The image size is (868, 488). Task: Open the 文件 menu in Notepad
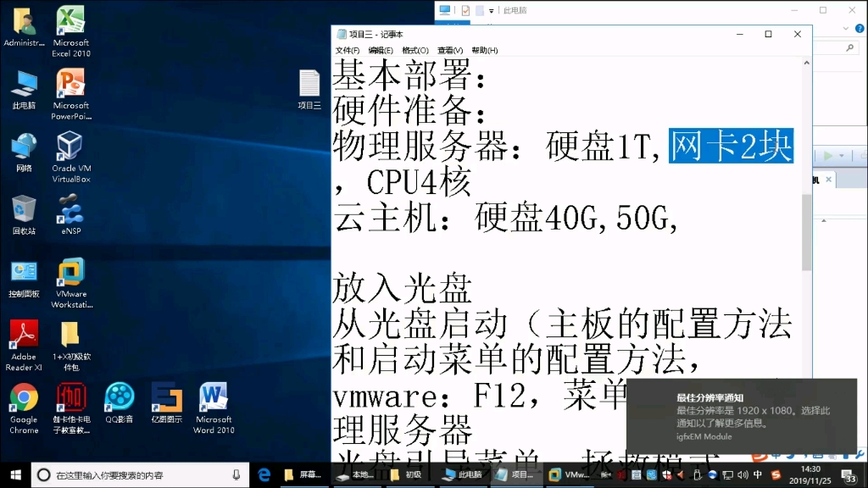coord(348,50)
